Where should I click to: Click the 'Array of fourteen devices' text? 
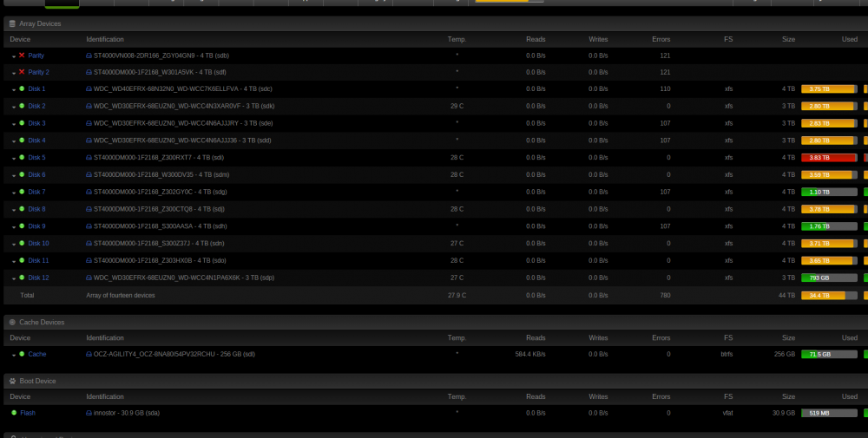[x=121, y=295]
